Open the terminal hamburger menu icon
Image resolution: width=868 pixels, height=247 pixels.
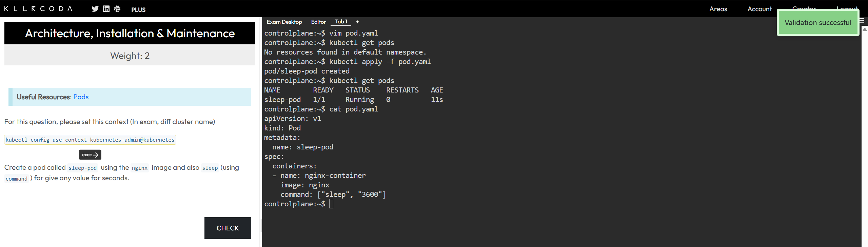point(864,21)
